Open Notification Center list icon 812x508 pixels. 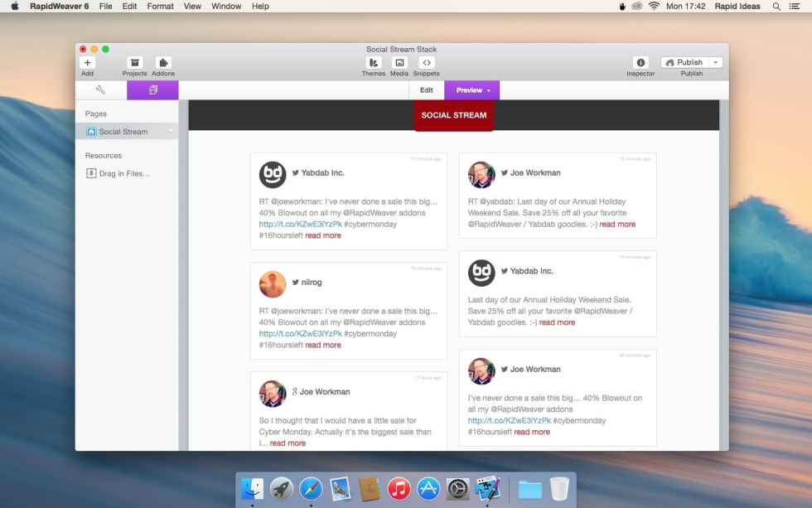tap(795, 6)
